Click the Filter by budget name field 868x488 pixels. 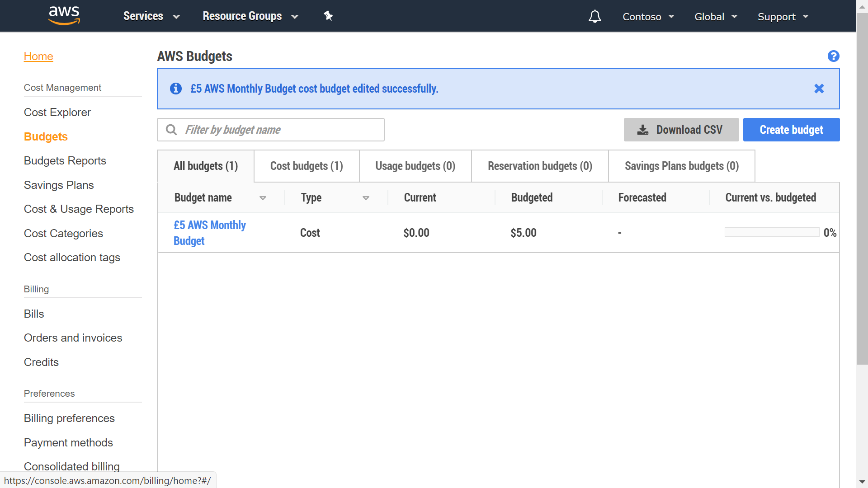coord(271,130)
